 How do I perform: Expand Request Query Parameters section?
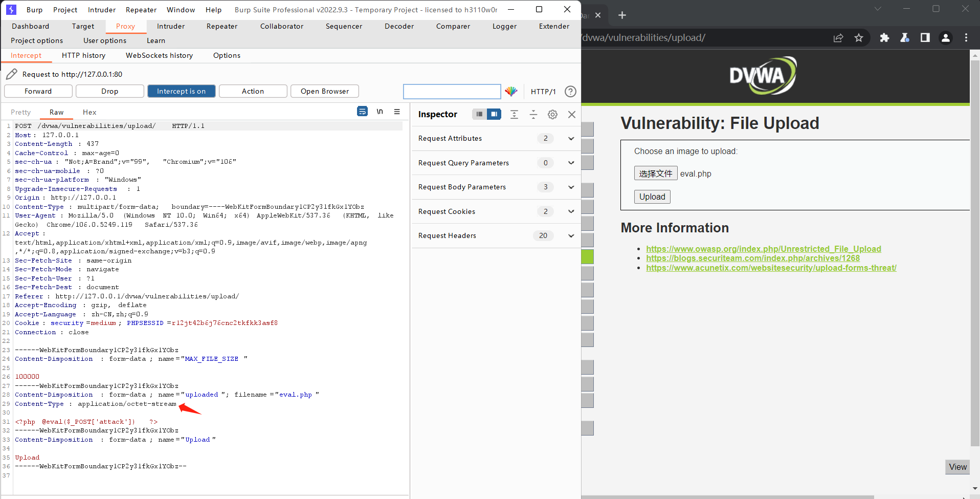[x=496, y=163]
